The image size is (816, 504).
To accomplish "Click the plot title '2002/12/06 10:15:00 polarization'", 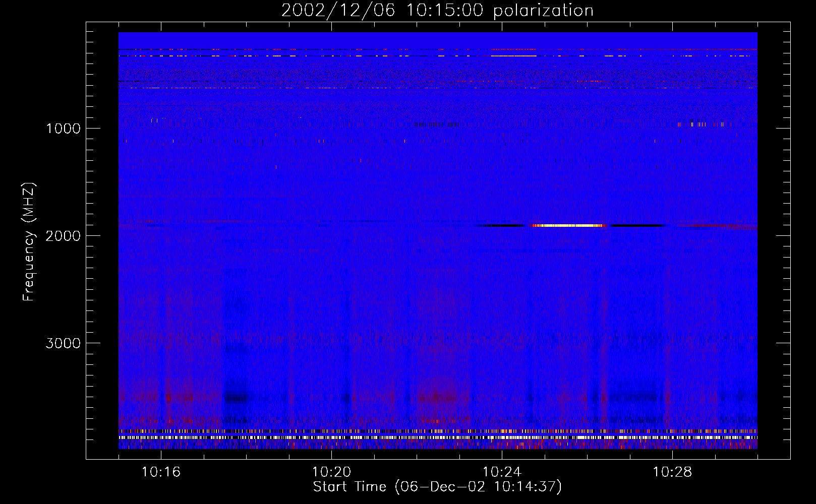I will 437,11.
